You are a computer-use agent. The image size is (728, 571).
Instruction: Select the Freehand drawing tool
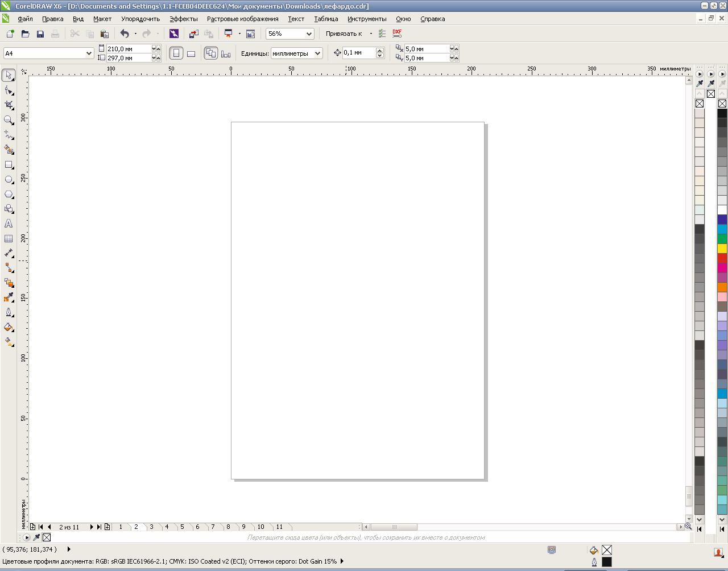tap(9, 135)
